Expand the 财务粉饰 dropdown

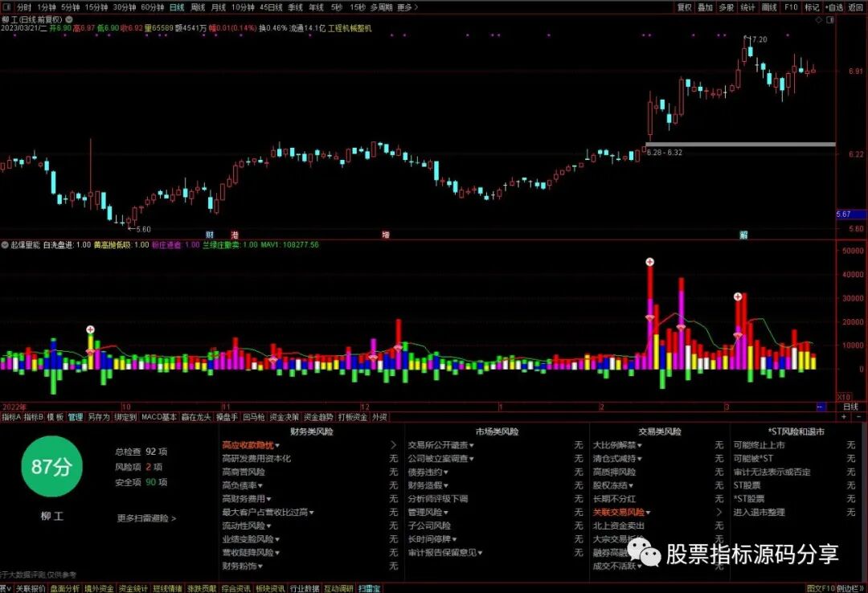coord(243,566)
